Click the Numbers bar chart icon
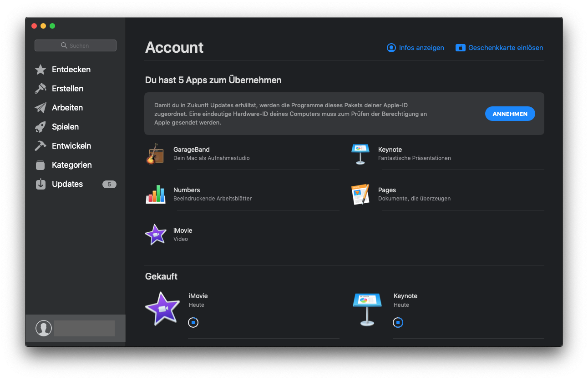The width and height of the screenshot is (588, 380). coord(155,195)
